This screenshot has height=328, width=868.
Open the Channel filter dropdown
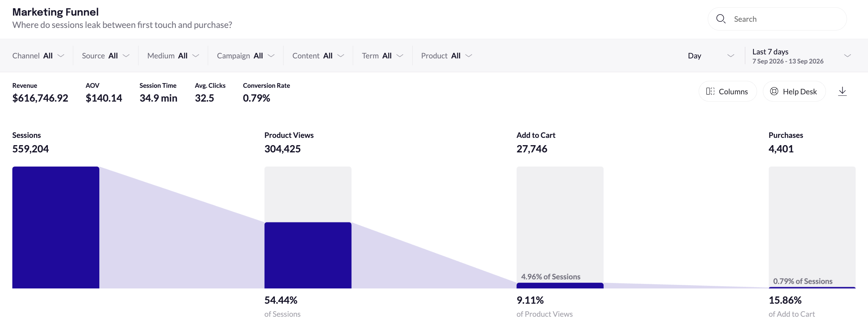click(x=38, y=56)
